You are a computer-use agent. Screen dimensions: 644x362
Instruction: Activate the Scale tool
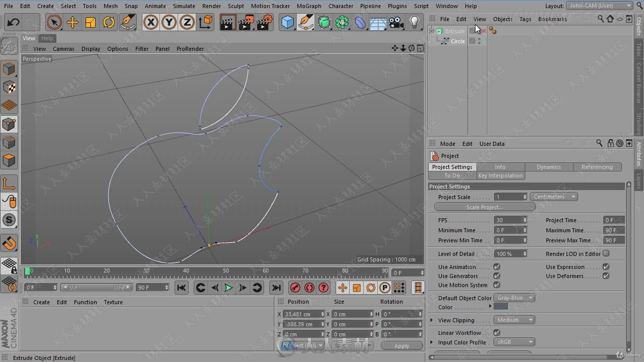(x=90, y=22)
